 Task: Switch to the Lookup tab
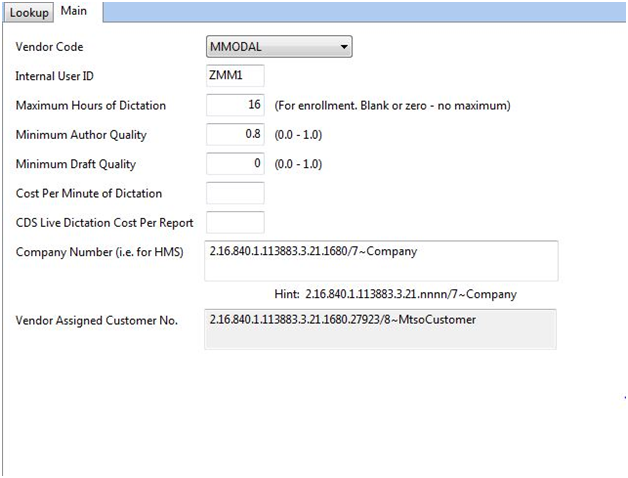[x=28, y=12]
